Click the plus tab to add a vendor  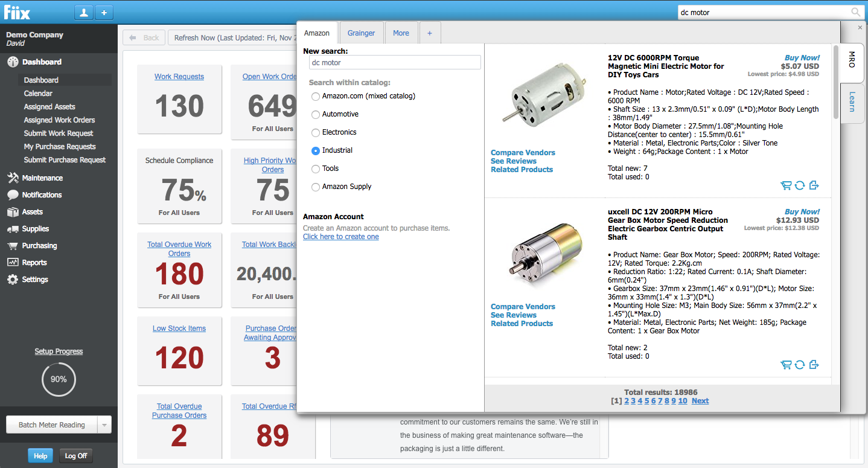tap(430, 33)
